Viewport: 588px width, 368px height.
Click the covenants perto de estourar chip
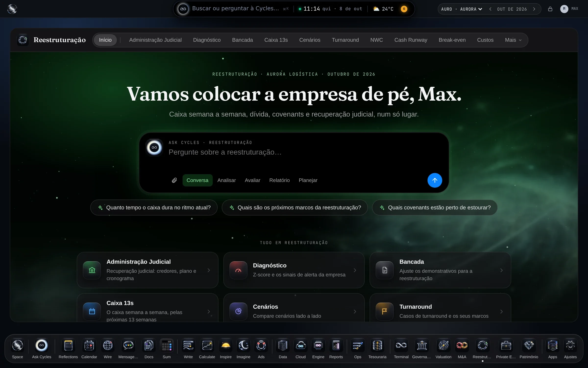pos(435,208)
